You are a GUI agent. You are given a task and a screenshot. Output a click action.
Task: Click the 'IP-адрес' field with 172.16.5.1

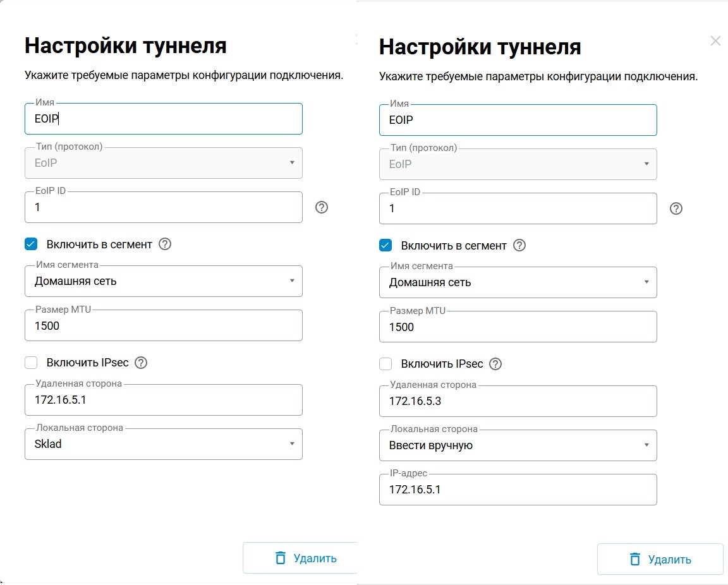(518, 490)
